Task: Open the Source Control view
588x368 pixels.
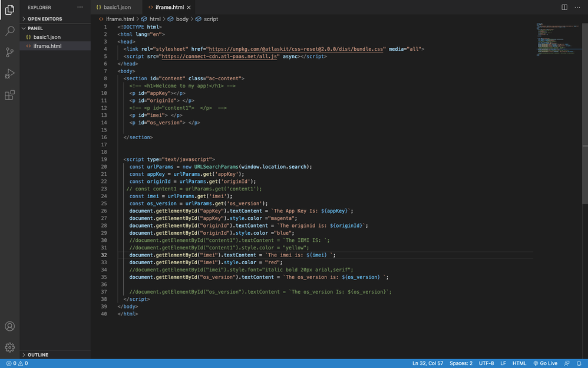Action: 9,52
